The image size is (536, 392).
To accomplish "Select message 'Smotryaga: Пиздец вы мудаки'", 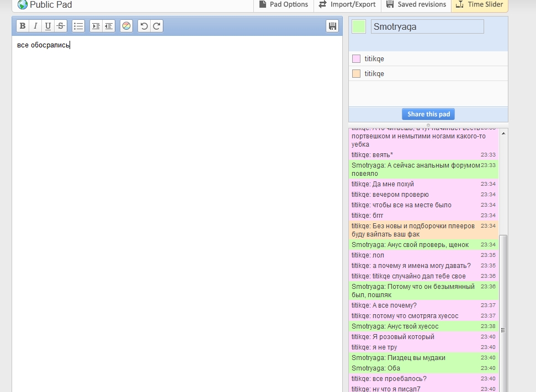I will tap(423, 358).
